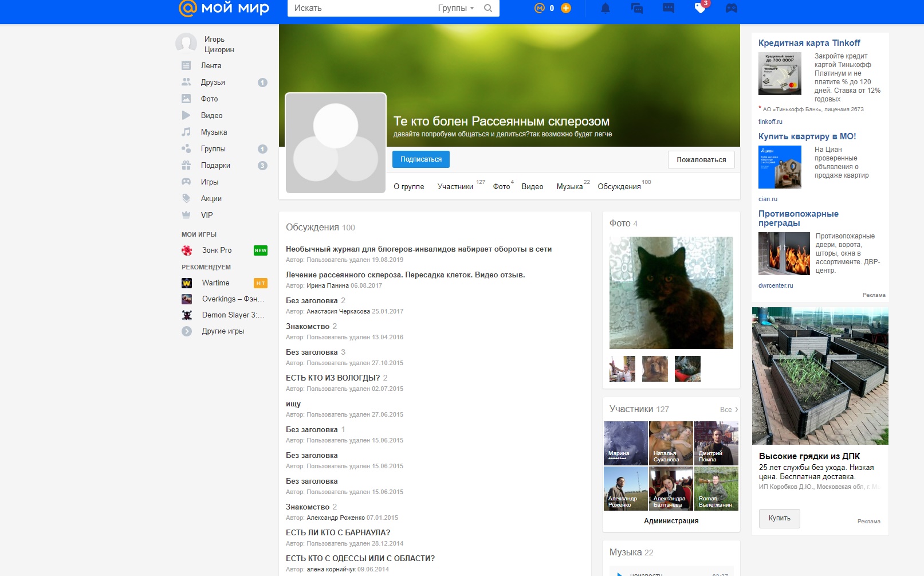Viewport: 924px width, 576px height.
Task: Open the Группы search scope dropdown
Action: (x=456, y=8)
